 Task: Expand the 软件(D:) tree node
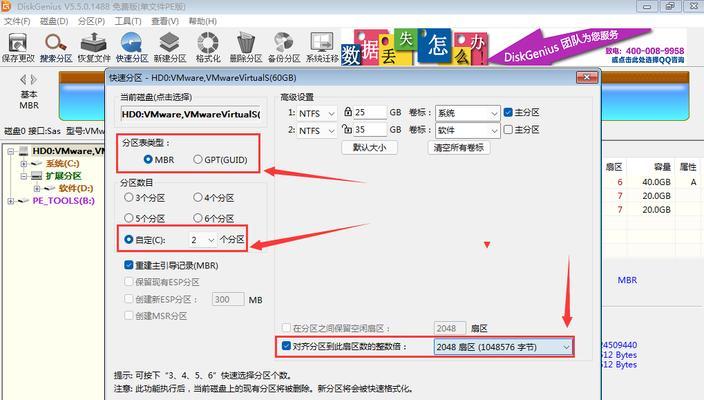tap(37, 188)
